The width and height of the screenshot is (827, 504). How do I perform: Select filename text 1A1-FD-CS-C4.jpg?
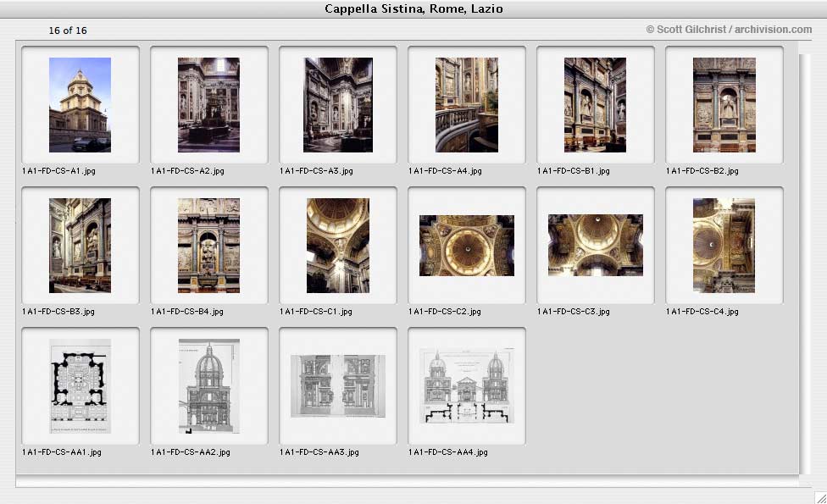[702, 312]
